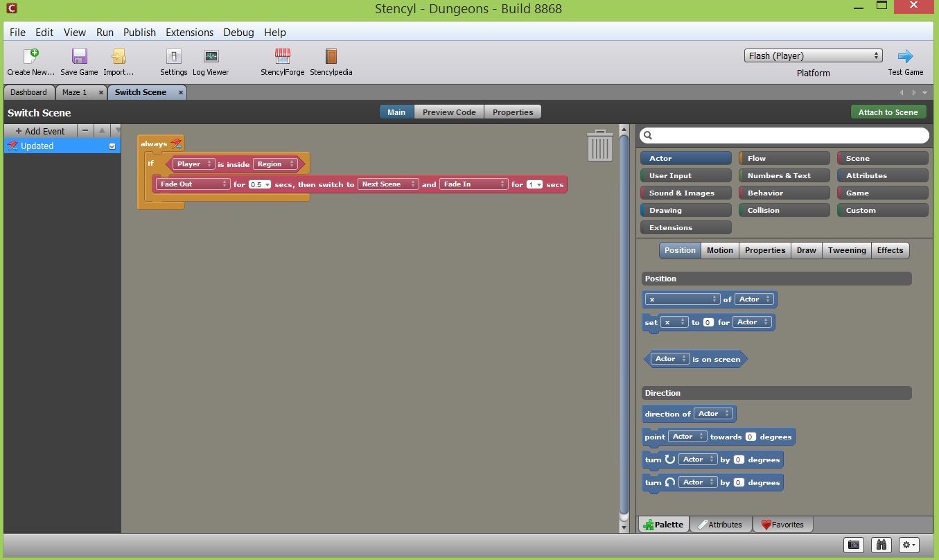Switch to the Motion sub-tab
The image size is (939, 560).
coord(719,250)
